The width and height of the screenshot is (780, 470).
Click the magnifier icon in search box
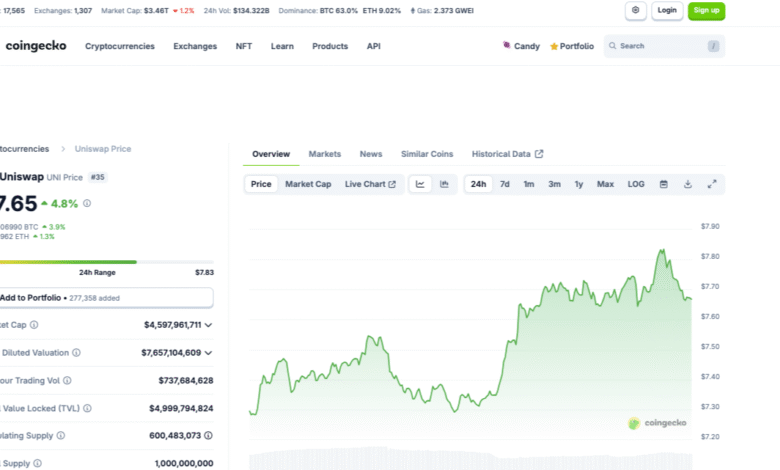(612, 46)
